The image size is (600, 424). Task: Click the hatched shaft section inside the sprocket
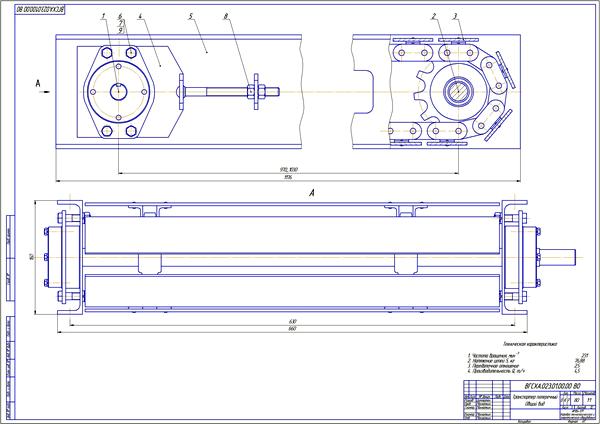point(458,91)
